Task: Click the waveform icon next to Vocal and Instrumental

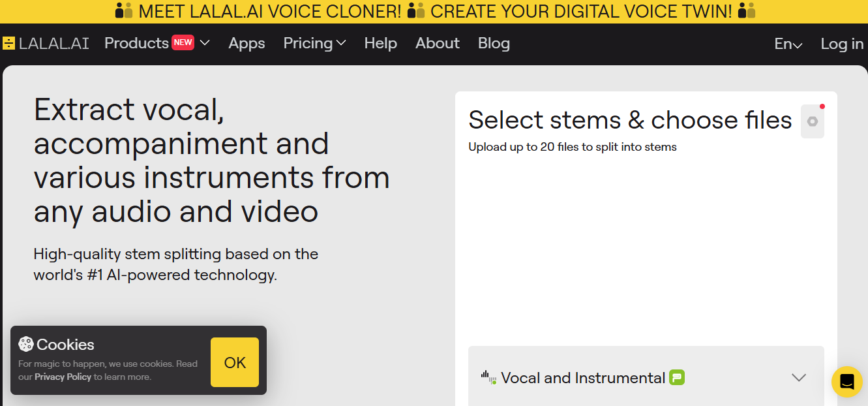Action: tap(489, 377)
